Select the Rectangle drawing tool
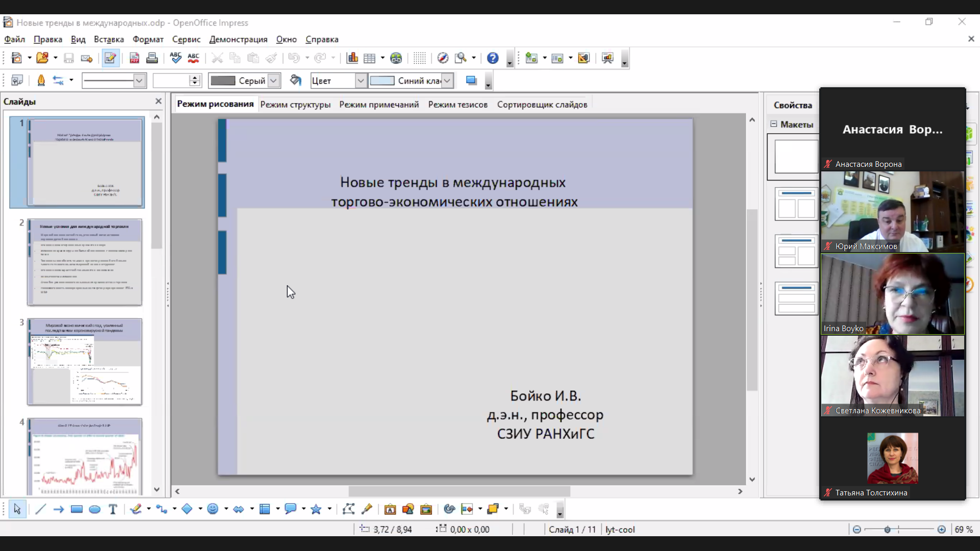Image resolution: width=980 pixels, height=551 pixels. click(77, 509)
